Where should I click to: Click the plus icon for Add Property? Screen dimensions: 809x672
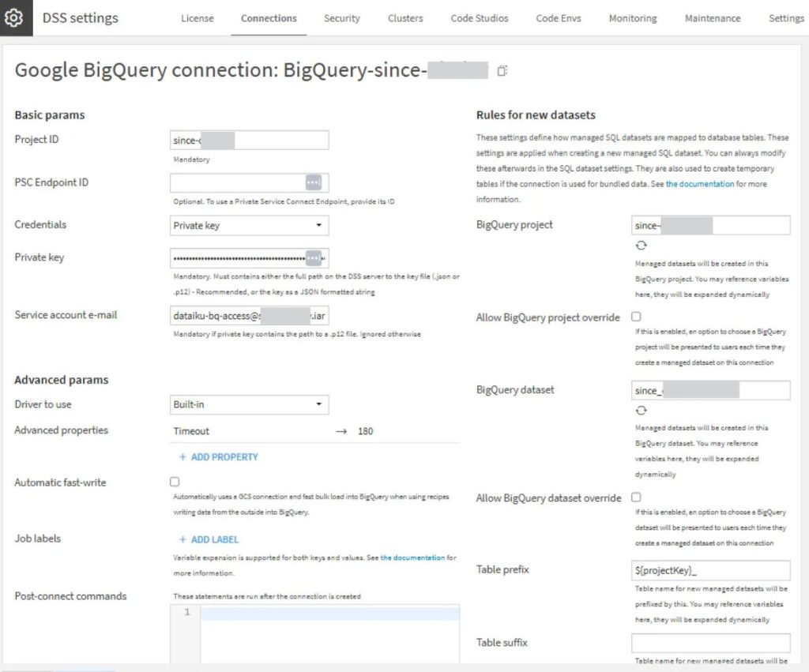pos(182,457)
